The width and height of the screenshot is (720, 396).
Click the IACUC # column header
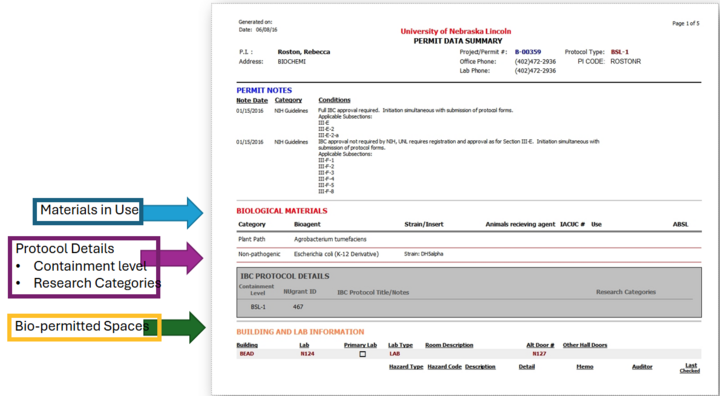tap(573, 225)
